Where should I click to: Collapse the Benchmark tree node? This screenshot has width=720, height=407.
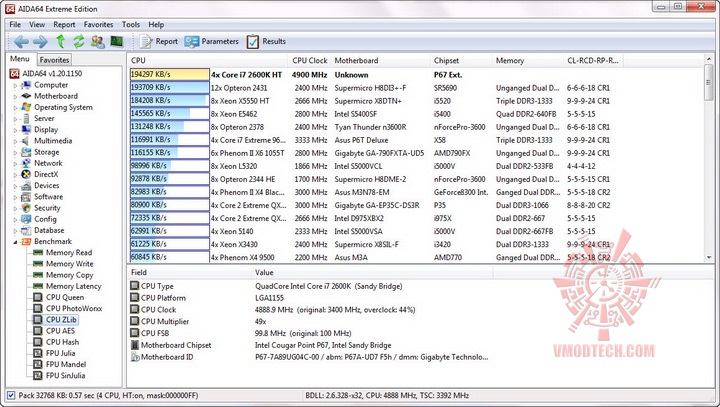(15, 242)
